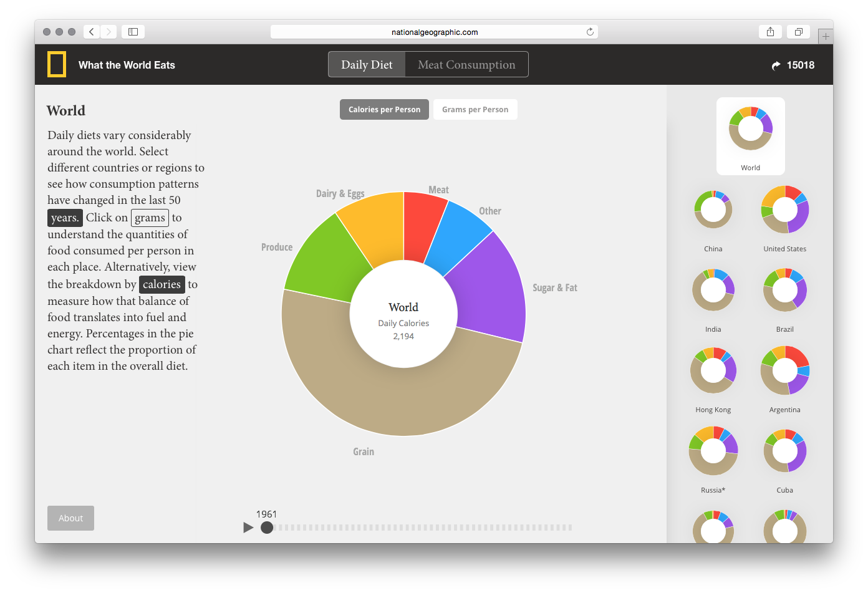Click the About button
This screenshot has width=868, height=593.
[70, 518]
